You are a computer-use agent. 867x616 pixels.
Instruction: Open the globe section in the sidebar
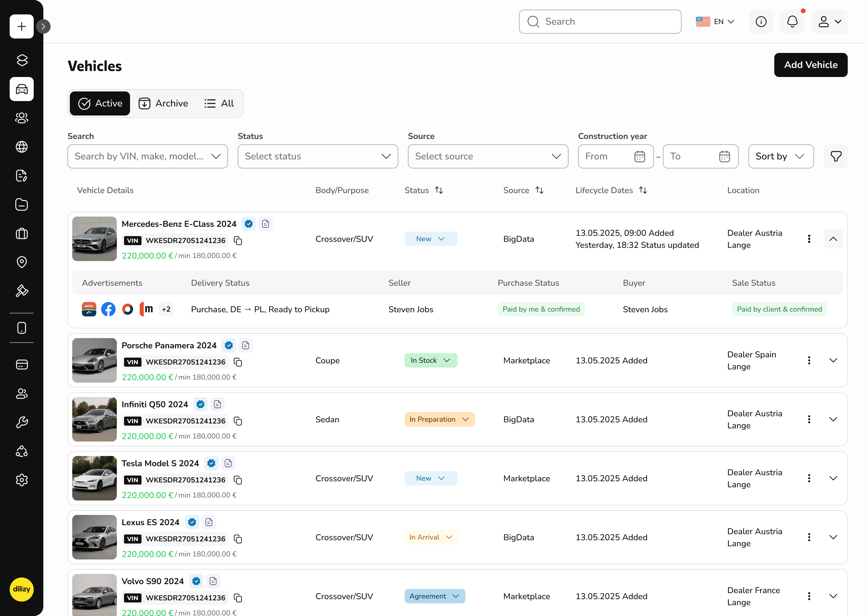[22, 147]
